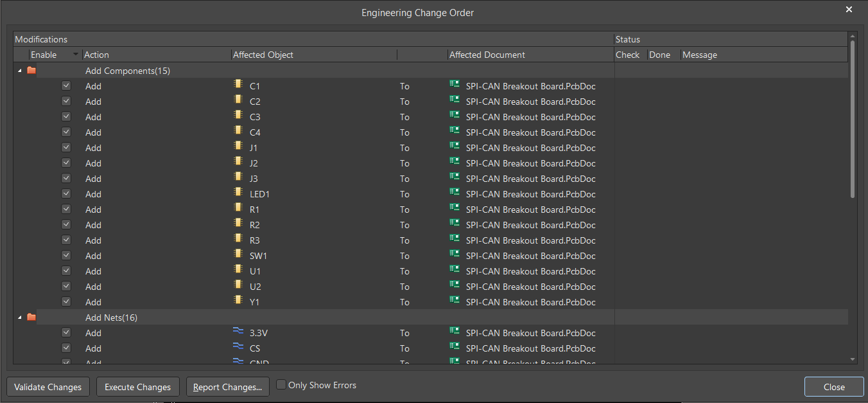This screenshot has height=403, width=868.
Task: Click the PcbDoc icon in the C2 row
Action: tap(455, 100)
